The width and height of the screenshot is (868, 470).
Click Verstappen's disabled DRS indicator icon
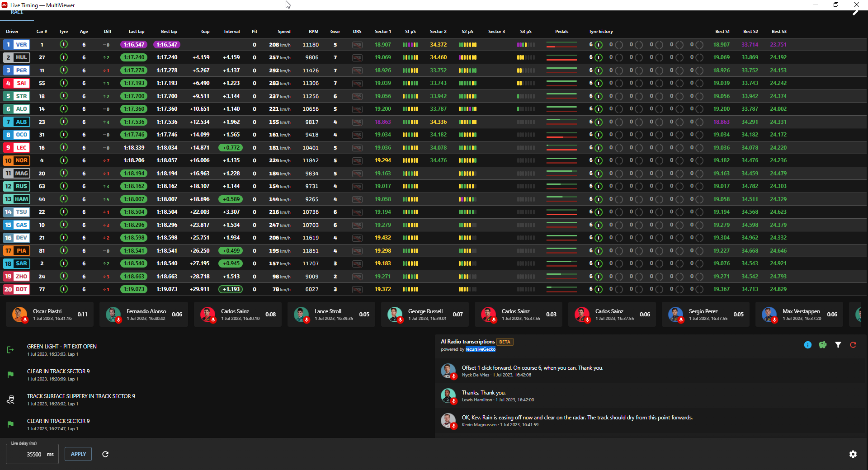coord(357,45)
